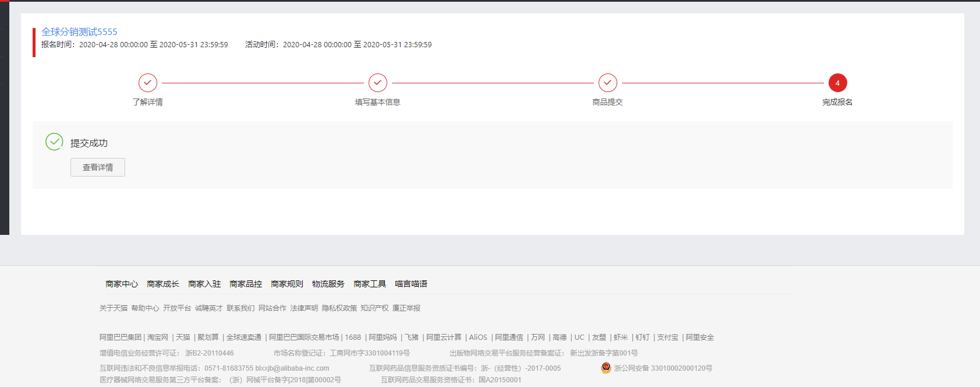Click the 浙公网安备 police badge icon
Image resolution: width=980 pixels, height=387 pixels.
point(606,368)
